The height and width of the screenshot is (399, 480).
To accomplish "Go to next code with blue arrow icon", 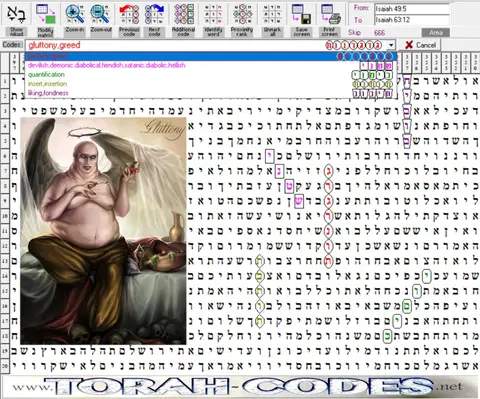I will pos(154,14).
